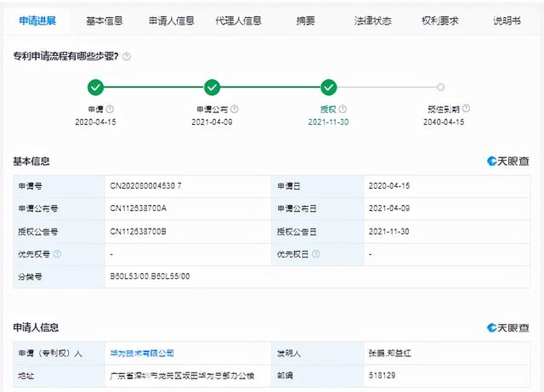Viewport: 544px width, 392px height.
Task: Click the 申请号 value CN202080004530.7
Action: pyautogui.click(x=145, y=185)
